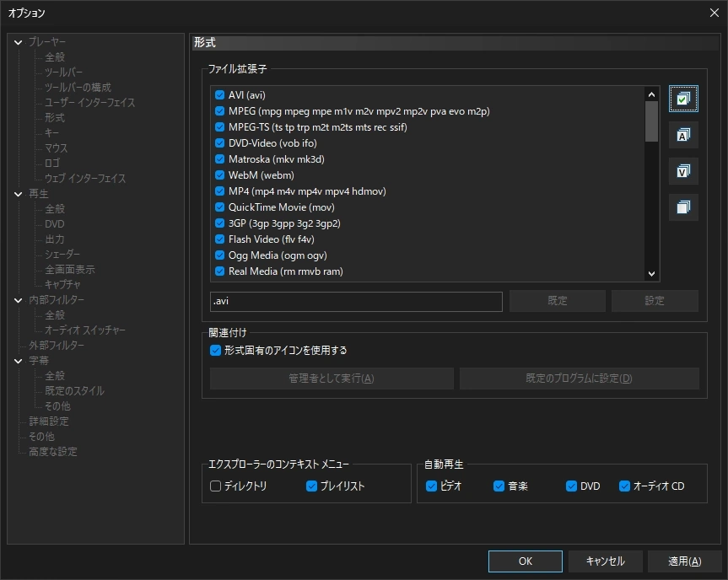Viewport: 728px width, 580px height.
Task: Open 既定のスタイル under 字幕
Action: (74, 390)
